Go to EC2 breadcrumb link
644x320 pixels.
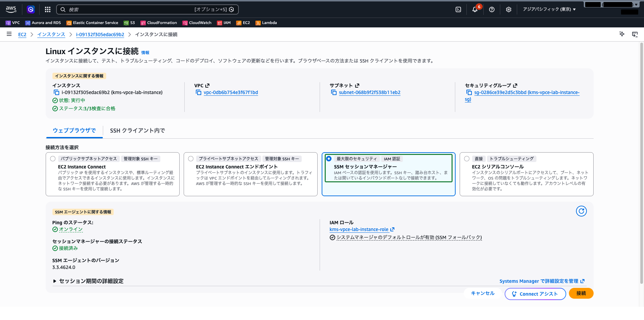22,35
